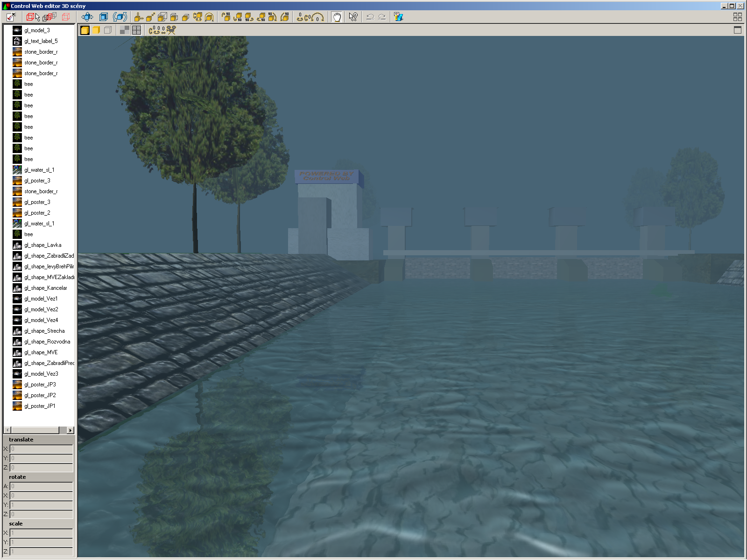
Task: Click the redo arrow icon
Action: [x=382, y=17]
